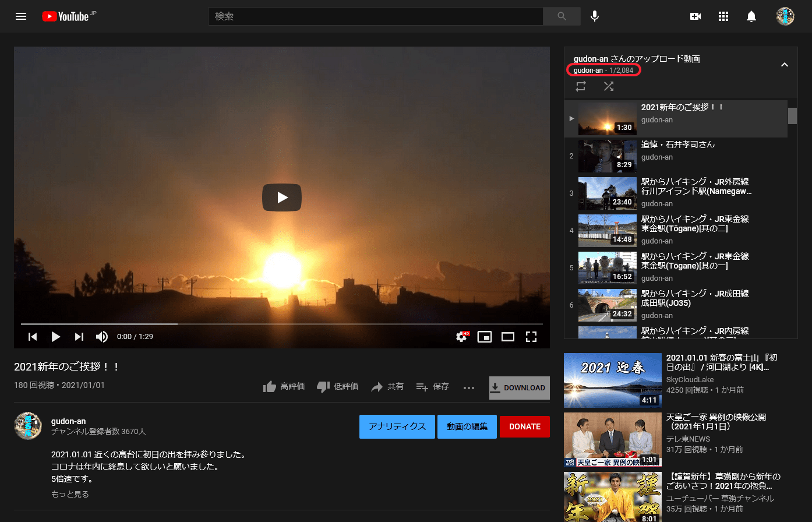The height and width of the screenshot is (522, 812).
Task: Open the hamburger guide menu
Action: [x=21, y=16]
